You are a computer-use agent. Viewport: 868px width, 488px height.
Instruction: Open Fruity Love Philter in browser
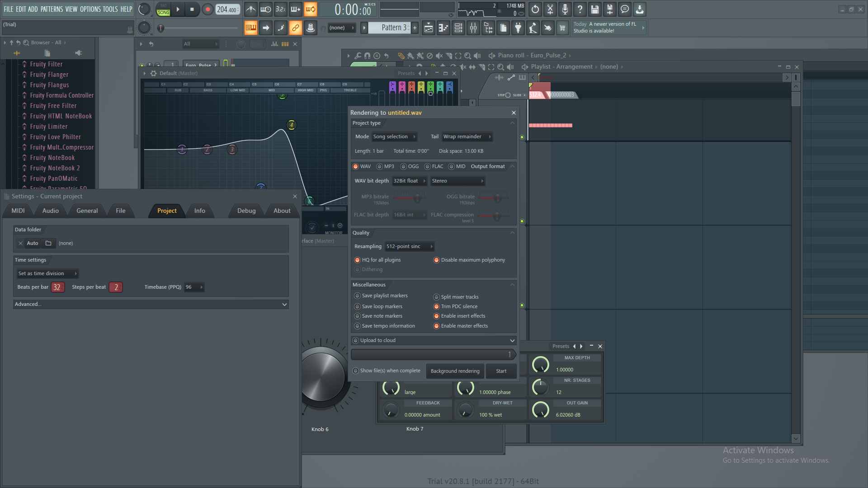pyautogui.click(x=56, y=137)
